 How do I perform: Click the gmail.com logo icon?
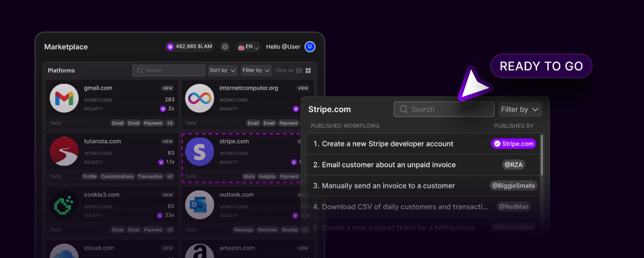click(x=64, y=98)
